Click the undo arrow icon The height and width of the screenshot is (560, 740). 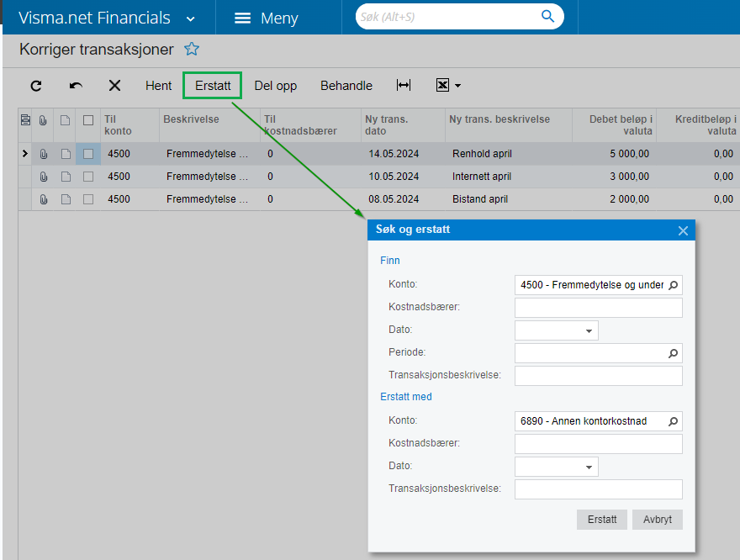(76, 86)
